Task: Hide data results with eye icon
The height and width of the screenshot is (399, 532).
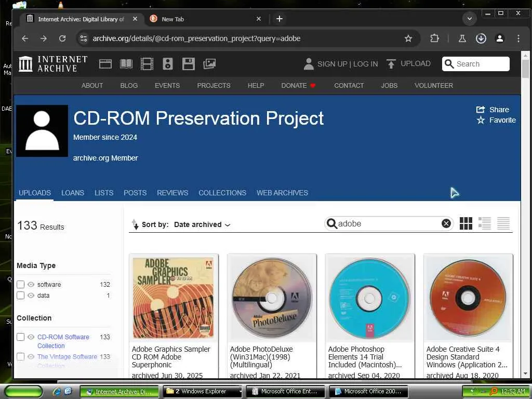Action: [31, 296]
